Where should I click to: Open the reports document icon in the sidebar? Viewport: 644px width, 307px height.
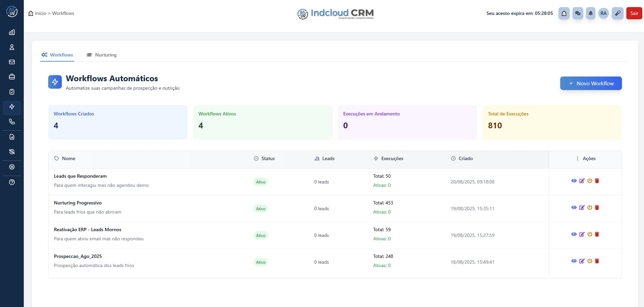[x=12, y=136]
